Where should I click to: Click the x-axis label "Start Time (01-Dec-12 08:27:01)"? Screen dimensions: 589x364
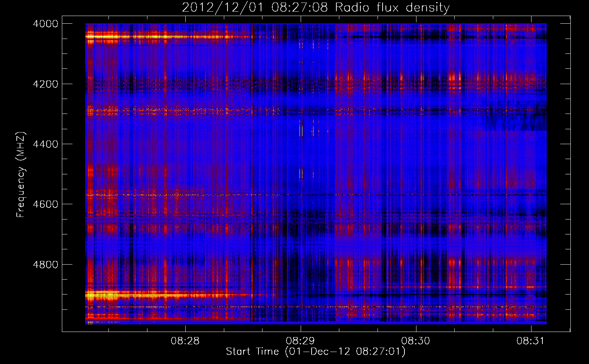click(x=316, y=352)
